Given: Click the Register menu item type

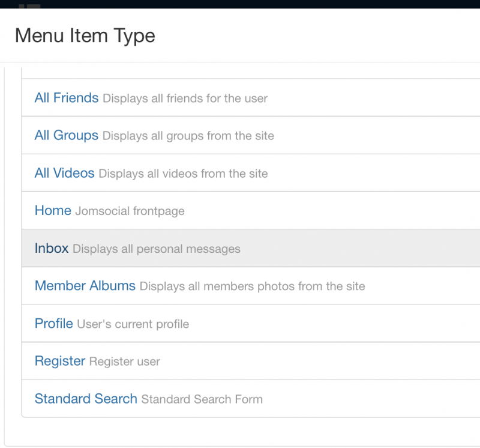Looking at the screenshot, I should coord(59,361).
